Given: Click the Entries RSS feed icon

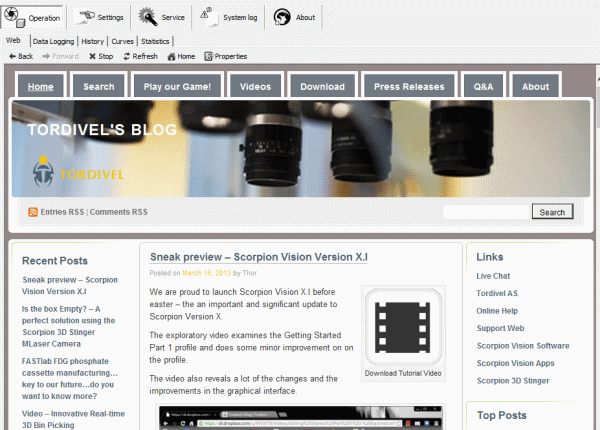Looking at the screenshot, I should pyautogui.click(x=33, y=212).
